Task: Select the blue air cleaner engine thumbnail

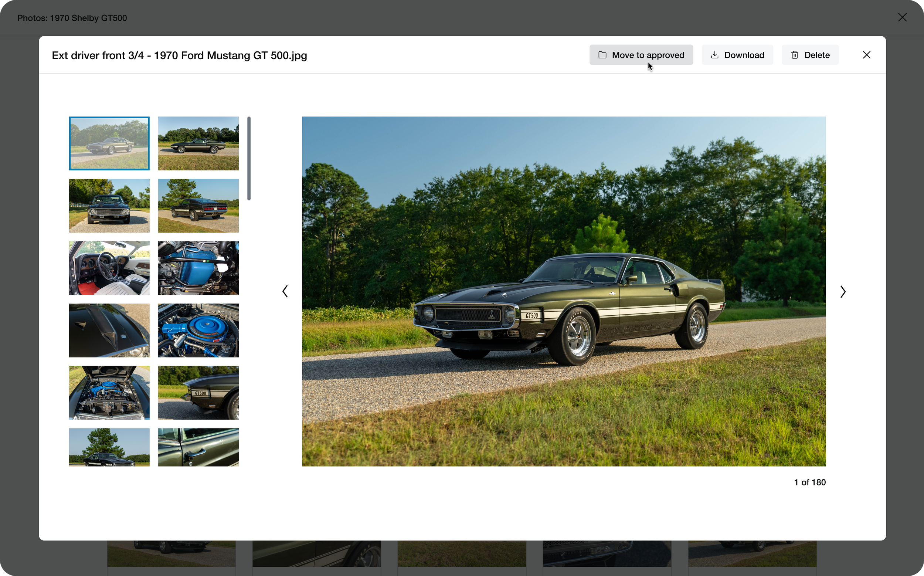Action: coord(198,330)
